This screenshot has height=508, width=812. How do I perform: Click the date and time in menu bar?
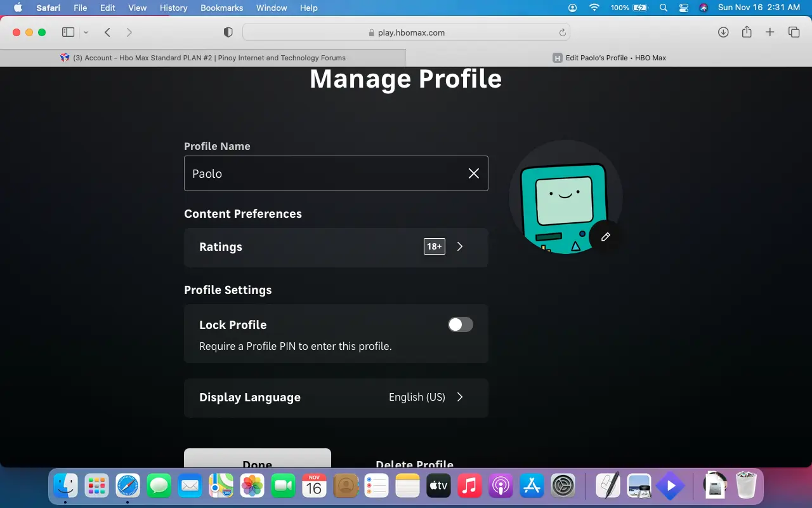(x=759, y=8)
